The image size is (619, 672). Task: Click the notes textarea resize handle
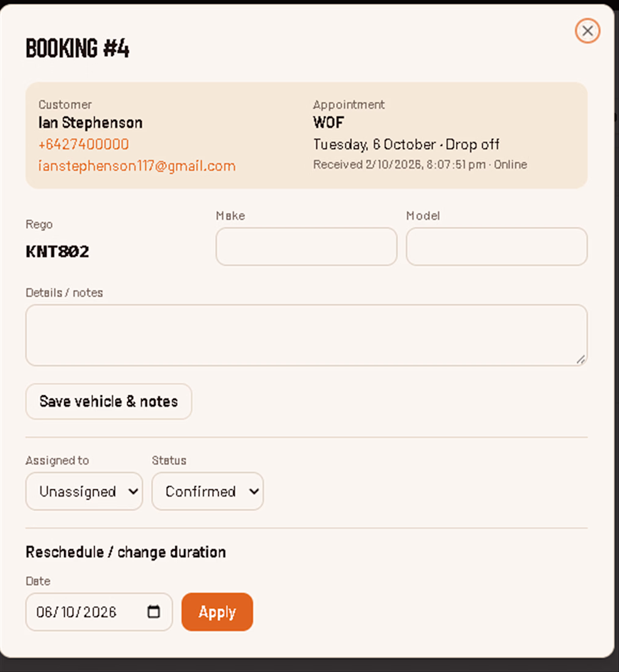coord(581,360)
